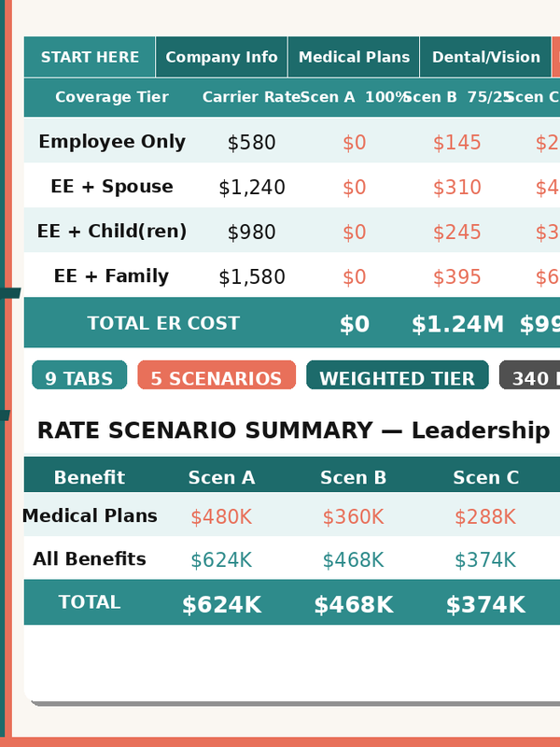Click the WEIGHTED TIER badge
Viewport: 560px width, 747px height.
pos(397,378)
